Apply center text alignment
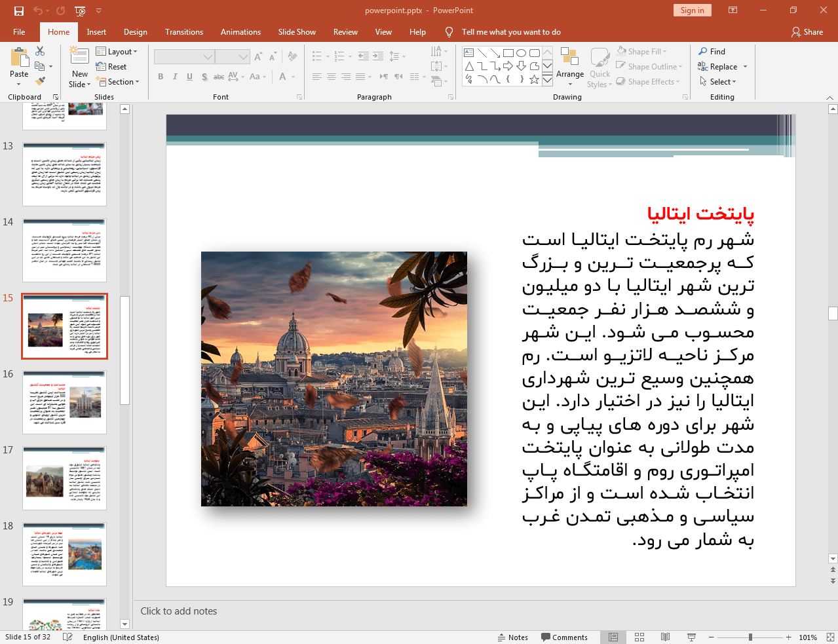838x644 pixels. 332,77
